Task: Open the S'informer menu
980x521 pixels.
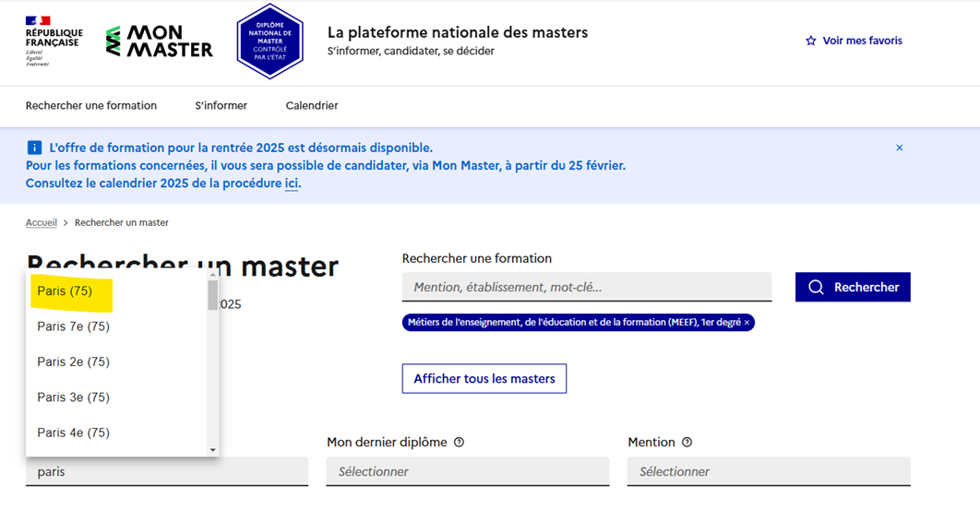Action: pyautogui.click(x=221, y=106)
